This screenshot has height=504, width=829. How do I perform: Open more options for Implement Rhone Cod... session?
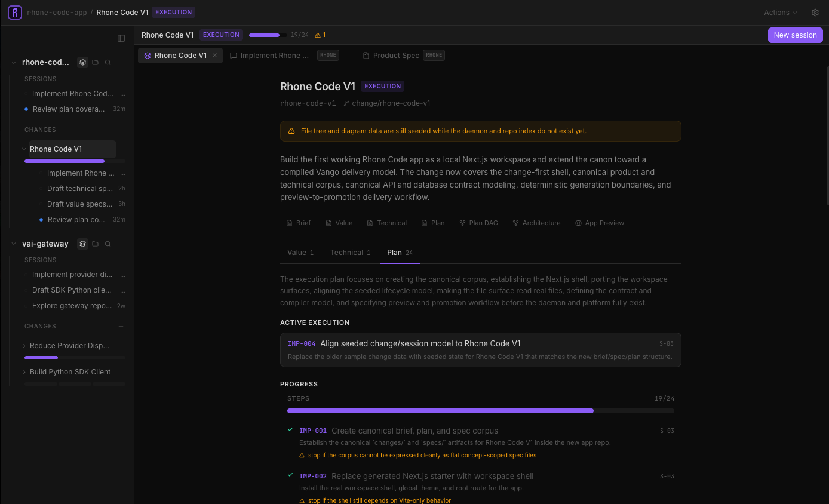click(x=122, y=94)
